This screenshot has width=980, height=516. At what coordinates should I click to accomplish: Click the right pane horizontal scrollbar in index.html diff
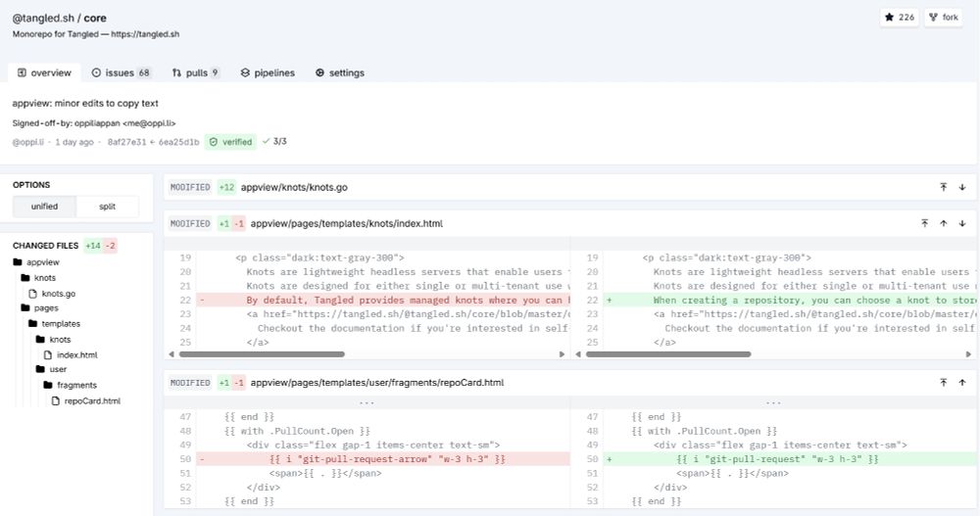pos(668,354)
